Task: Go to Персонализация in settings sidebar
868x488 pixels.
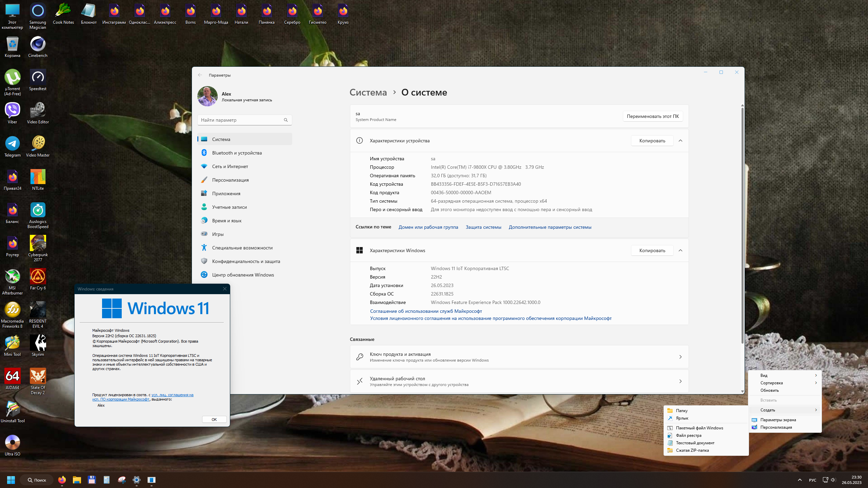Action: pos(244,180)
